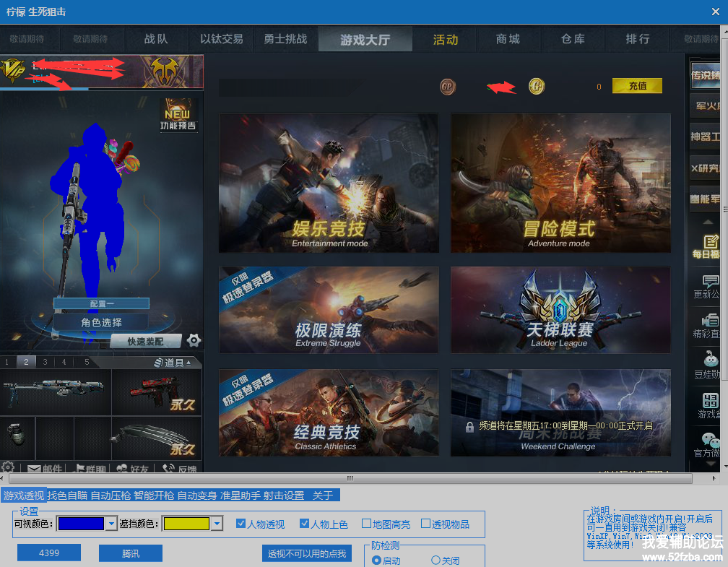Select the 启动 anti-detection radio button
Image resolution: width=728 pixels, height=567 pixels.
click(376, 560)
